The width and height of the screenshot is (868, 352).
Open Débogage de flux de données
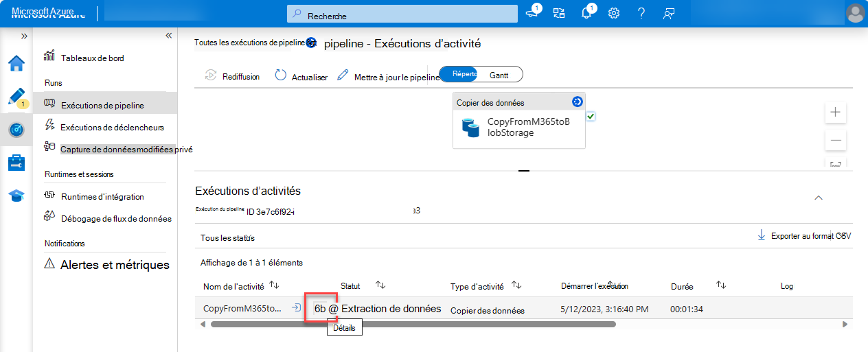coord(116,219)
